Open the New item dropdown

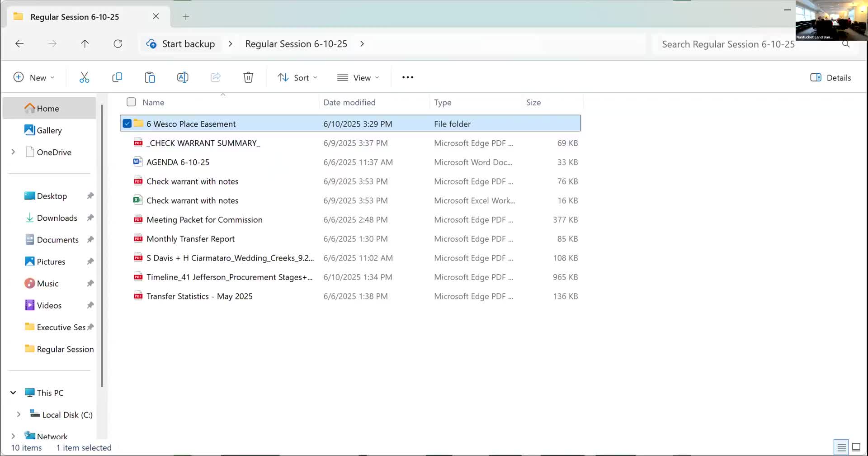tap(34, 78)
